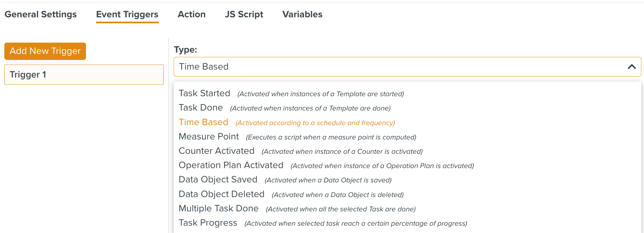Select the Task Progress trigger option
644x233 pixels.
[x=208, y=223]
